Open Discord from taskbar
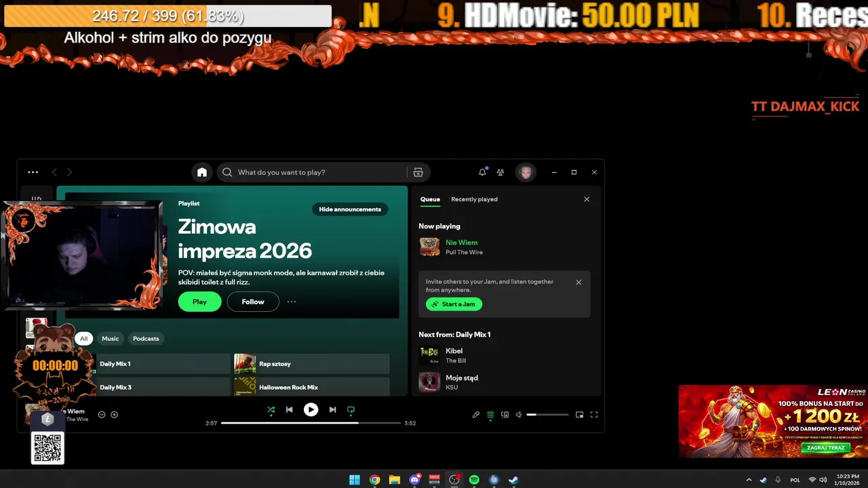The width and height of the screenshot is (868, 488). (414, 480)
